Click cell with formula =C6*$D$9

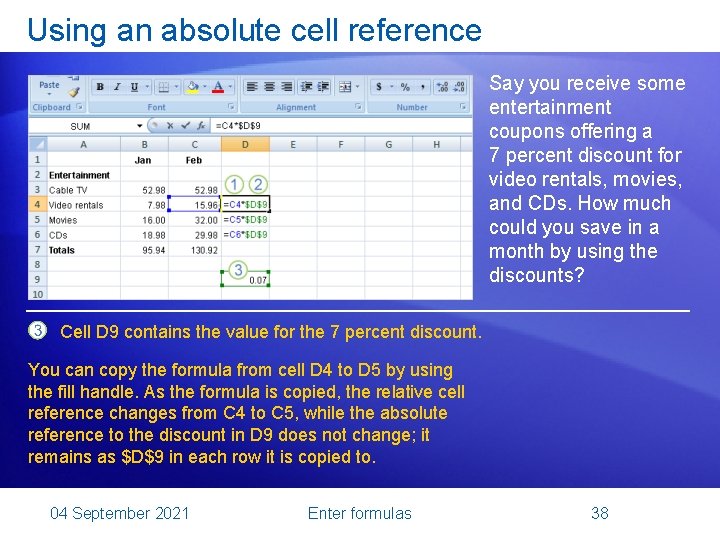click(x=245, y=235)
